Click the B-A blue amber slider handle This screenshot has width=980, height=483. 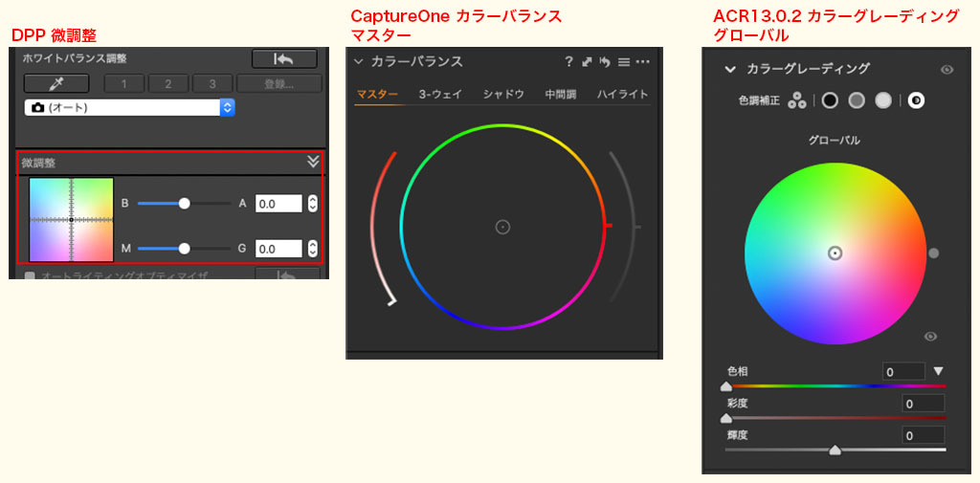[x=184, y=203]
